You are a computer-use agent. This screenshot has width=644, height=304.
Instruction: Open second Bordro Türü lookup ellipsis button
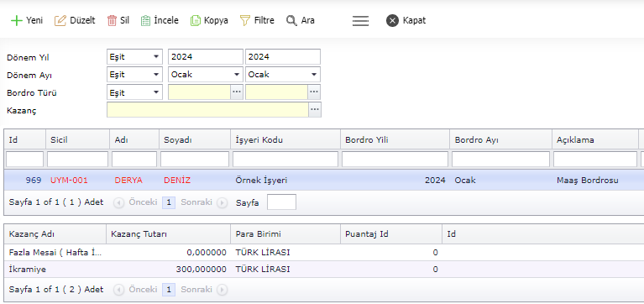314,92
